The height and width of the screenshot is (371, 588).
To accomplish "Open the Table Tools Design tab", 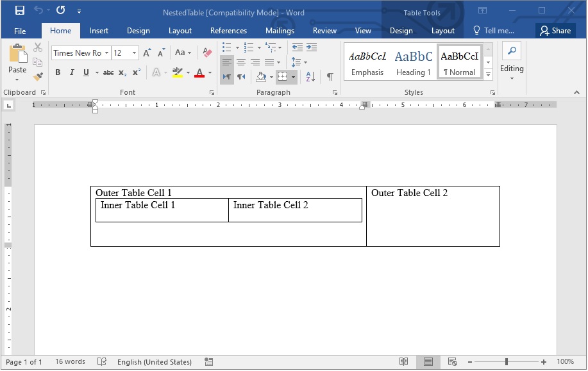I will tap(401, 30).
